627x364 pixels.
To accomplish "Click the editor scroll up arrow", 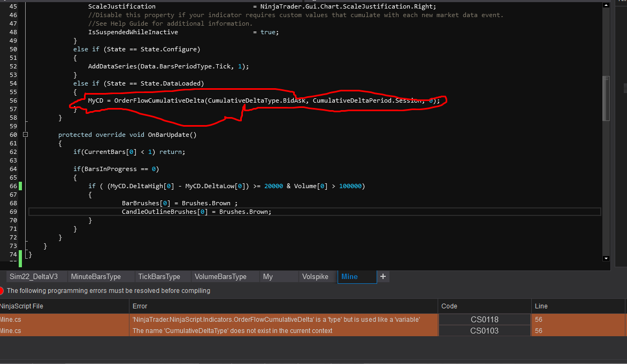I will tap(606, 5).
